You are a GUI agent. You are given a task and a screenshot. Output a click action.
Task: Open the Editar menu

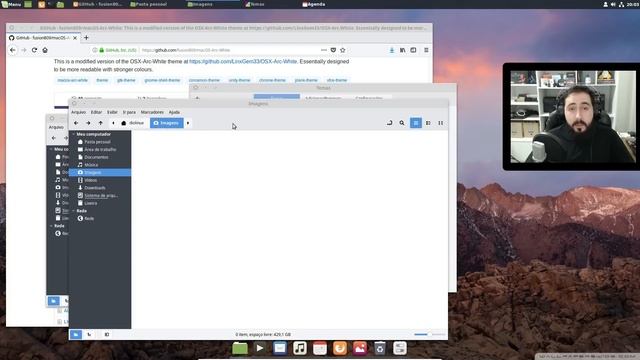coord(96,112)
